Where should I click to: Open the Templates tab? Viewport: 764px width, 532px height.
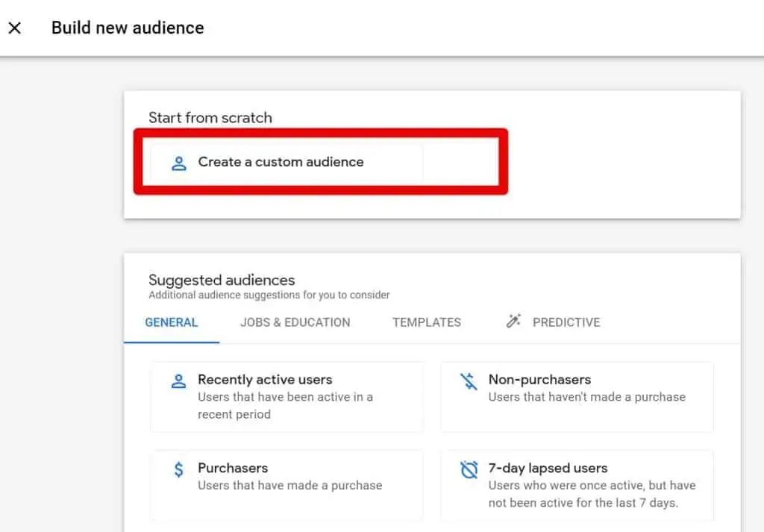coord(426,322)
